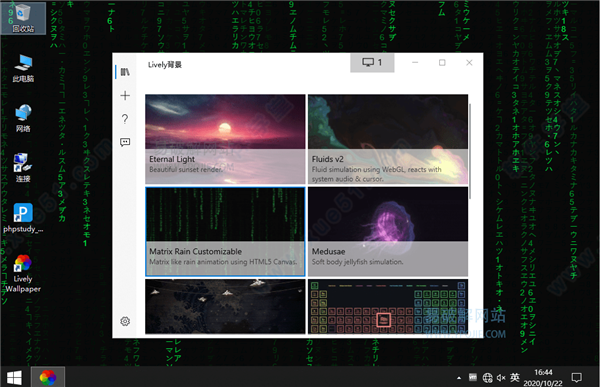Click the Lively Wallpaper desktop shortcut

[23, 274]
